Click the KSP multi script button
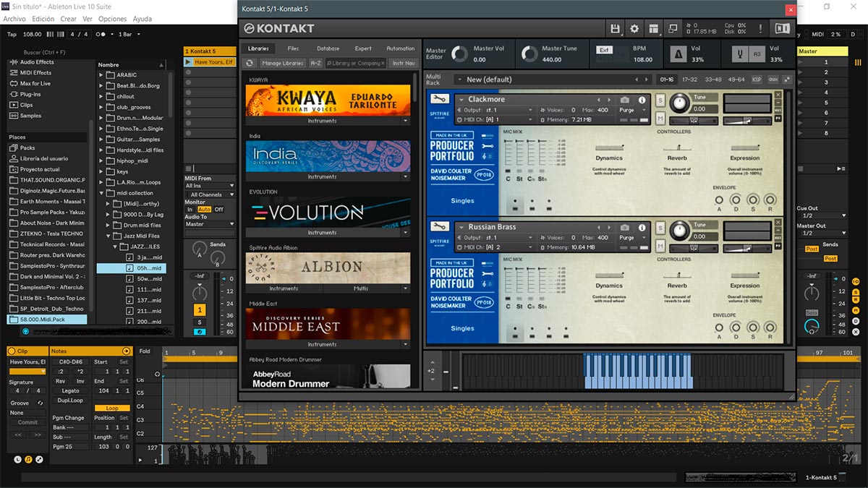Screen dimensions: 868x488 (x=757, y=80)
